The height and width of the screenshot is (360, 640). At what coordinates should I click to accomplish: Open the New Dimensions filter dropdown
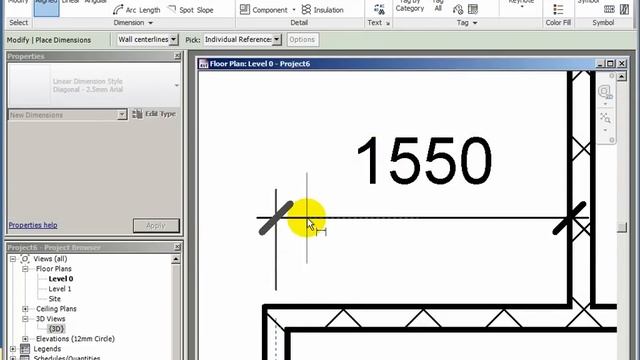(122, 115)
